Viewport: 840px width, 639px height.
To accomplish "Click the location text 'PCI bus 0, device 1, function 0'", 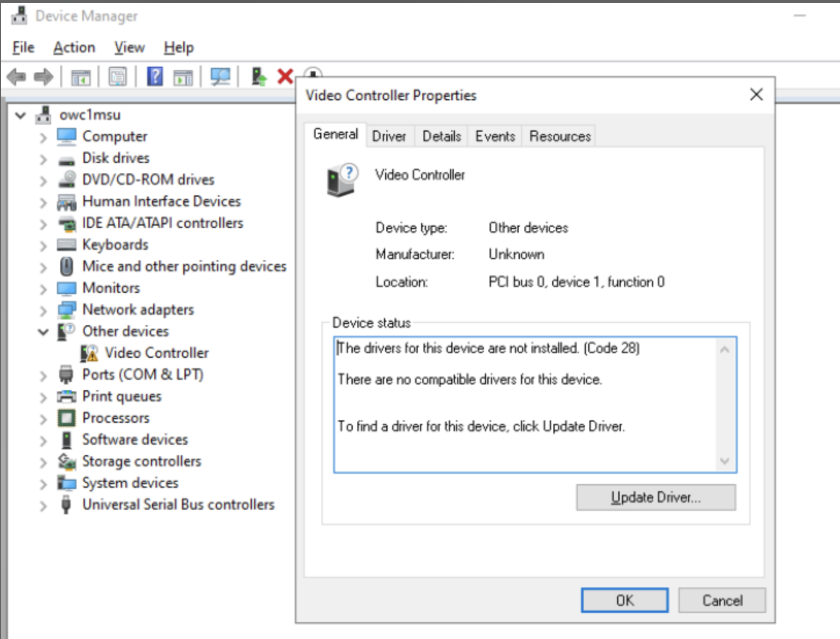I will 577,282.
